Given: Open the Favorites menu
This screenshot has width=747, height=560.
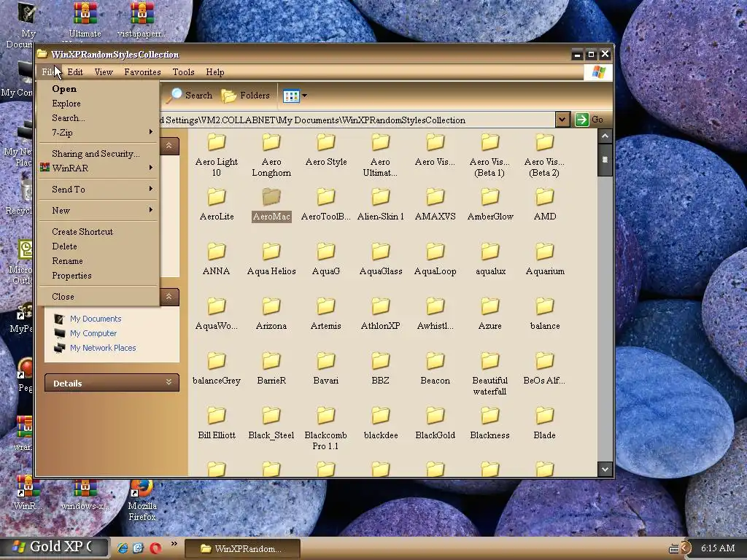Looking at the screenshot, I should click(x=142, y=72).
